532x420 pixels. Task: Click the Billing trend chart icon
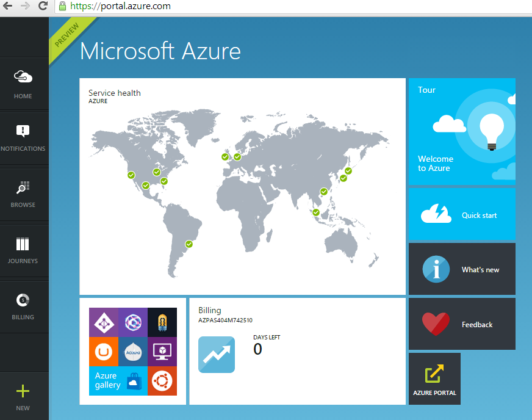(217, 355)
